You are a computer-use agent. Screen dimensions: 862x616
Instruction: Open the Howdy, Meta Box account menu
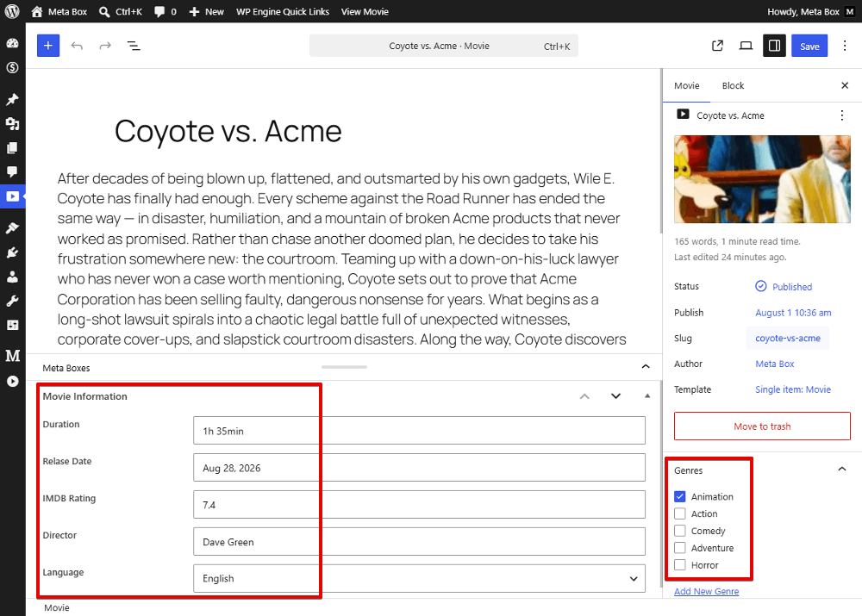[811, 11]
